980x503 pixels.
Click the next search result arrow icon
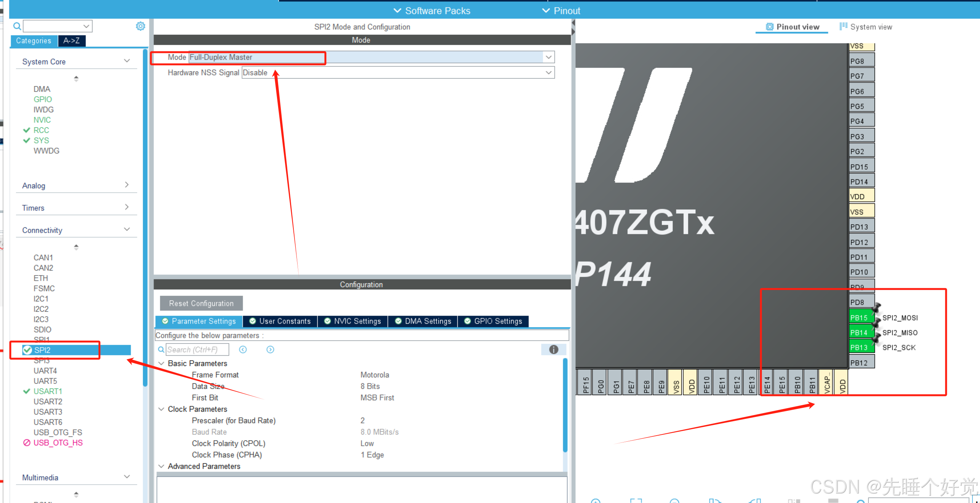point(270,350)
